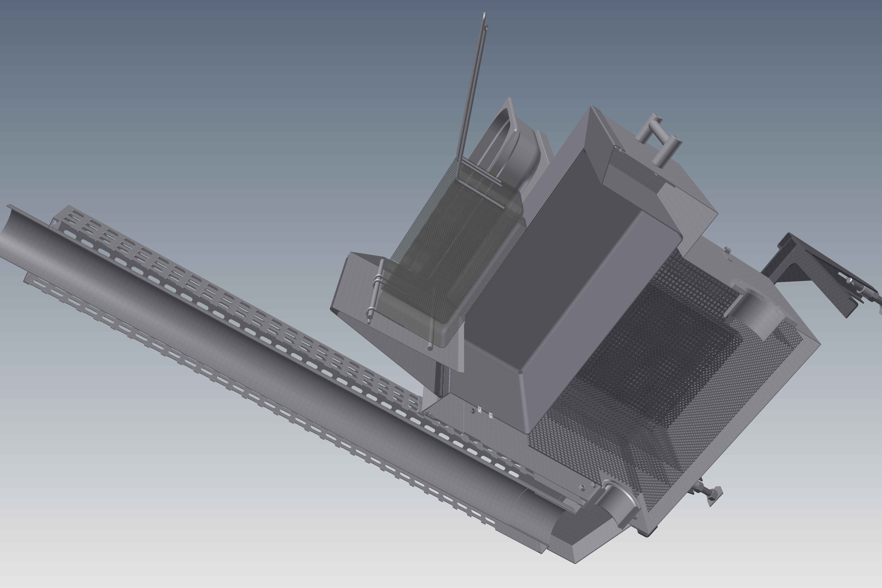This screenshot has height=588, width=882.
Task: Click the empty gradient background area
Action: 188,94
